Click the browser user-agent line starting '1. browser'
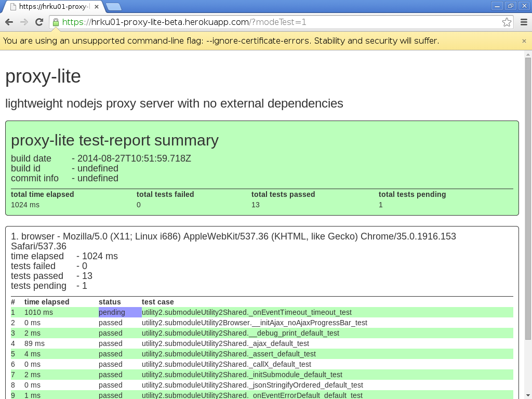Viewport: 532px width, 399px height. tap(233, 241)
